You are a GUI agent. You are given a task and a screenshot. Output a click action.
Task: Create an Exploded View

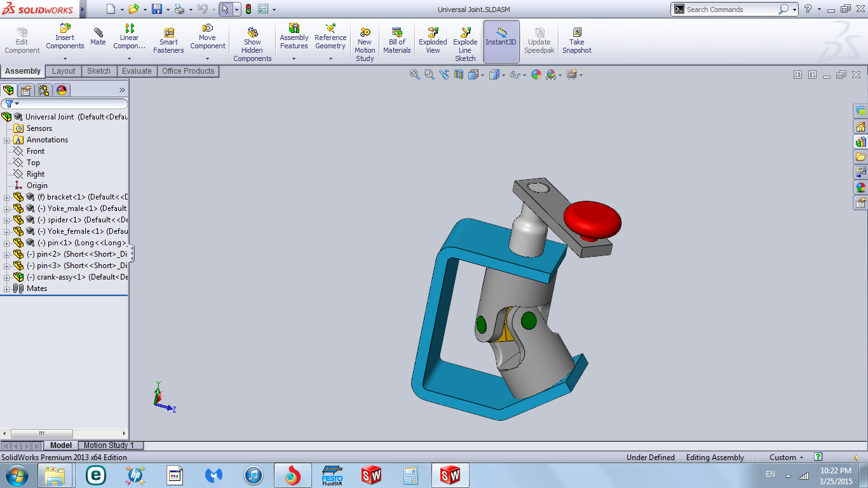433,41
